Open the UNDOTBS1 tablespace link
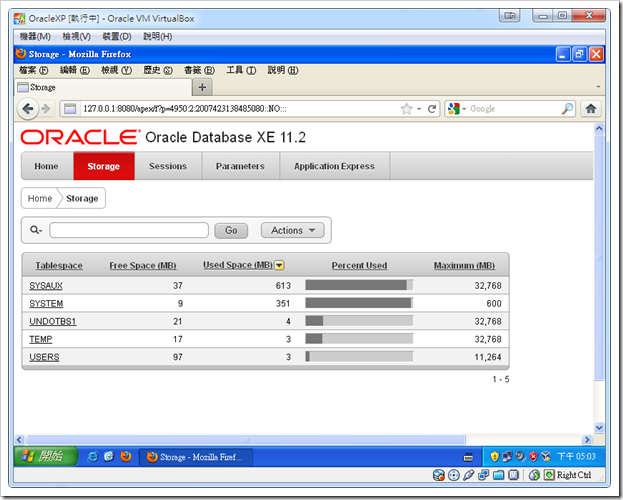 tap(52, 321)
